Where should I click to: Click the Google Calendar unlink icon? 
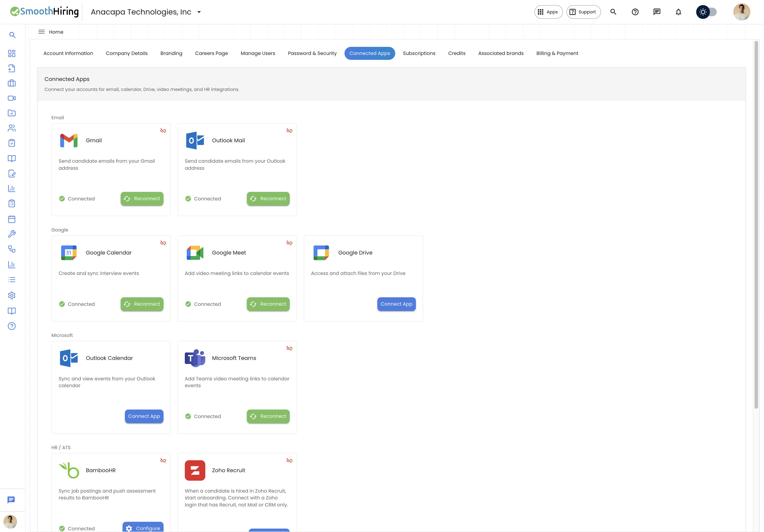[x=163, y=243]
